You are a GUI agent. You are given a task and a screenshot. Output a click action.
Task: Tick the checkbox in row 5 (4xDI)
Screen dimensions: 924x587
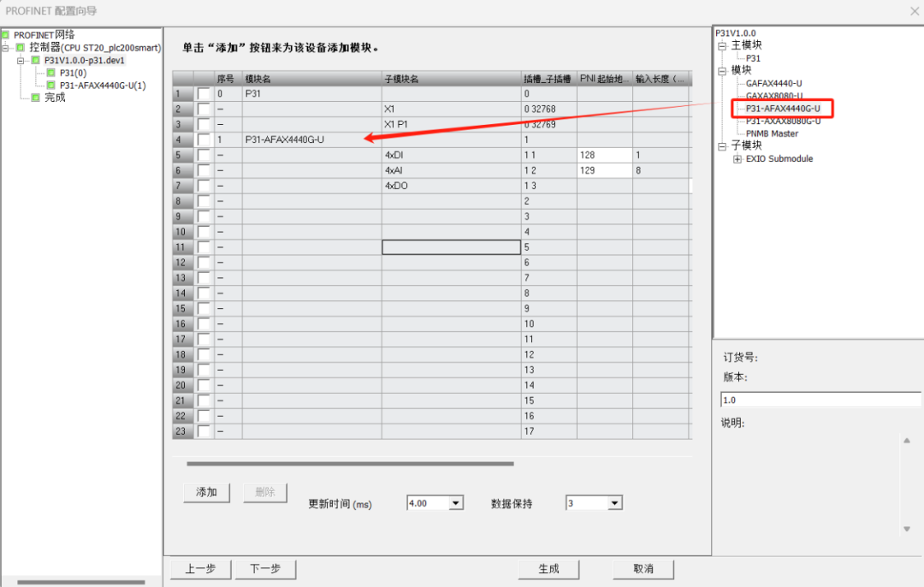(204, 155)
